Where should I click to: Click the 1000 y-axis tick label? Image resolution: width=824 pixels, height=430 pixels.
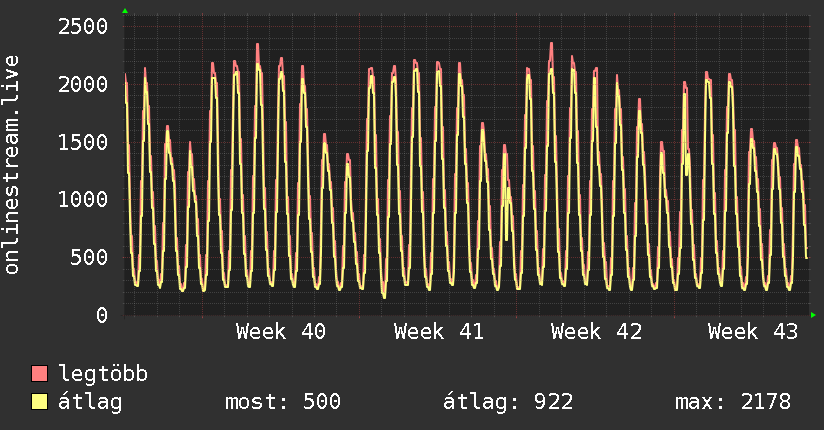82,200
